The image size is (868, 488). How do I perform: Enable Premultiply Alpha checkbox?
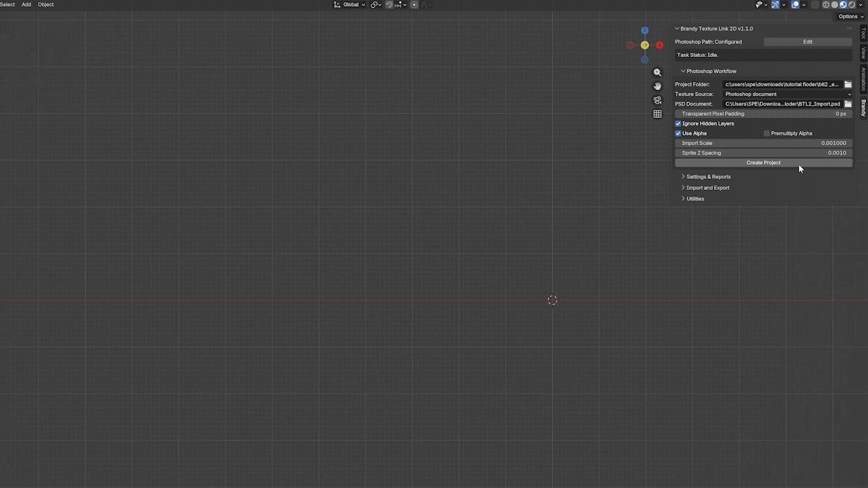pyautogui.click(x=767, y=134)
